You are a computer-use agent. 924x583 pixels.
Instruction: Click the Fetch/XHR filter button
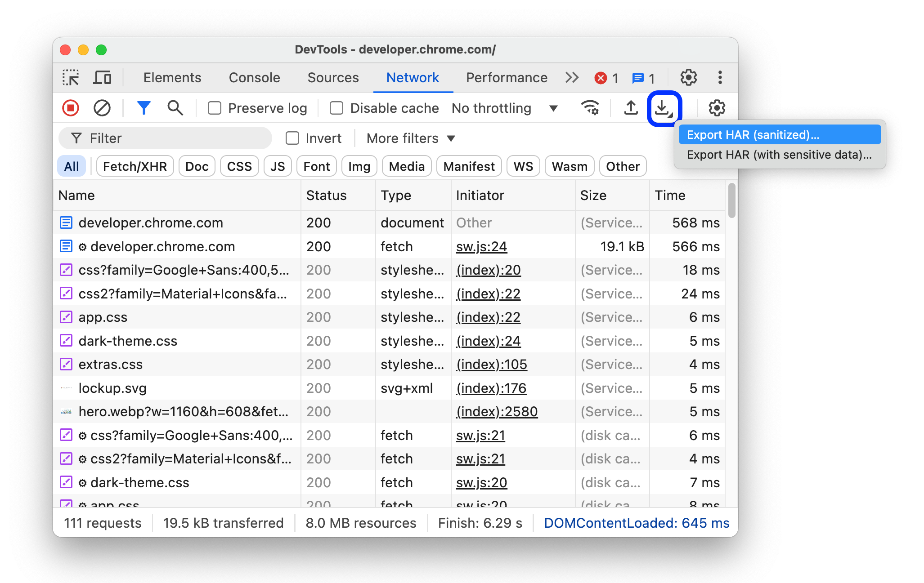click(x=135, y=165)
